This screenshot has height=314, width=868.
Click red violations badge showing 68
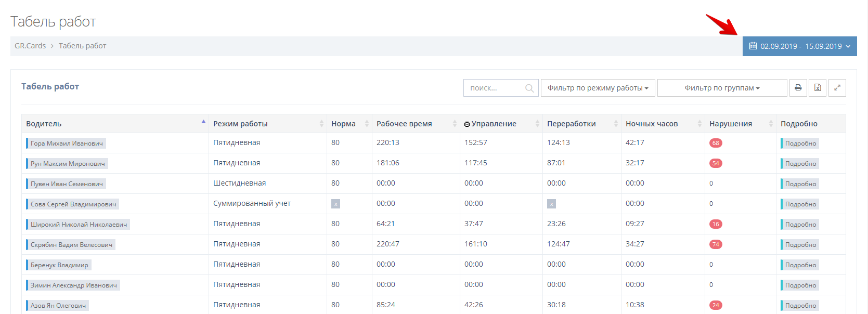[x=716, y=143]
